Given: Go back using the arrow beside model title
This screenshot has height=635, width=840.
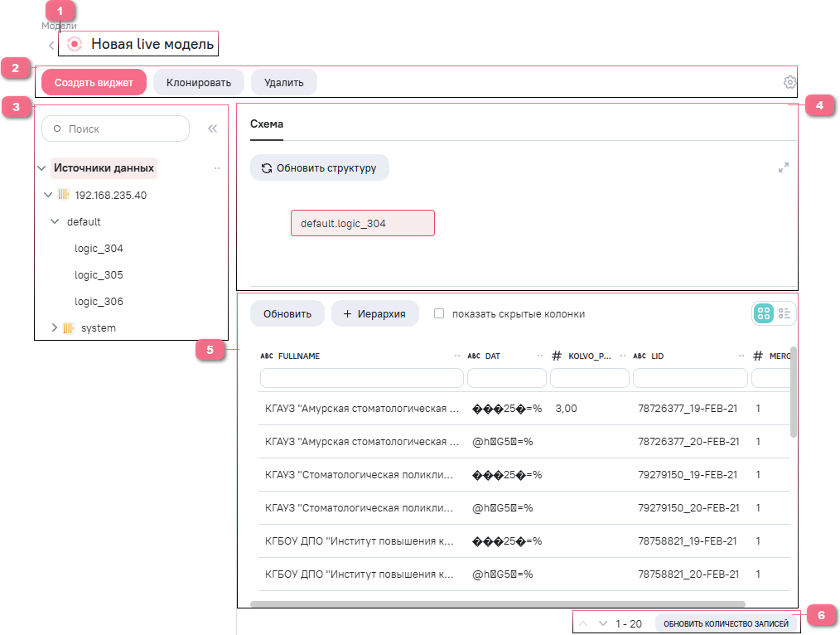Looking at the screenshot, I should click(51, 46).
